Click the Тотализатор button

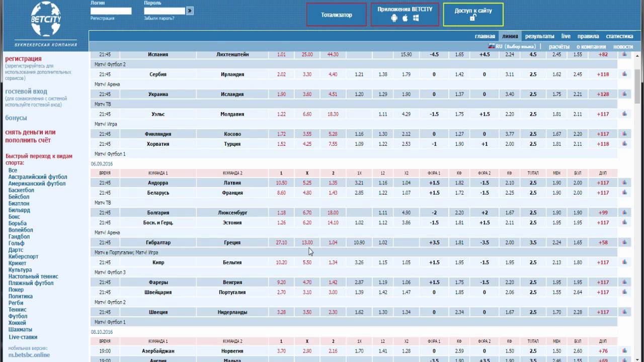[337, 15]
